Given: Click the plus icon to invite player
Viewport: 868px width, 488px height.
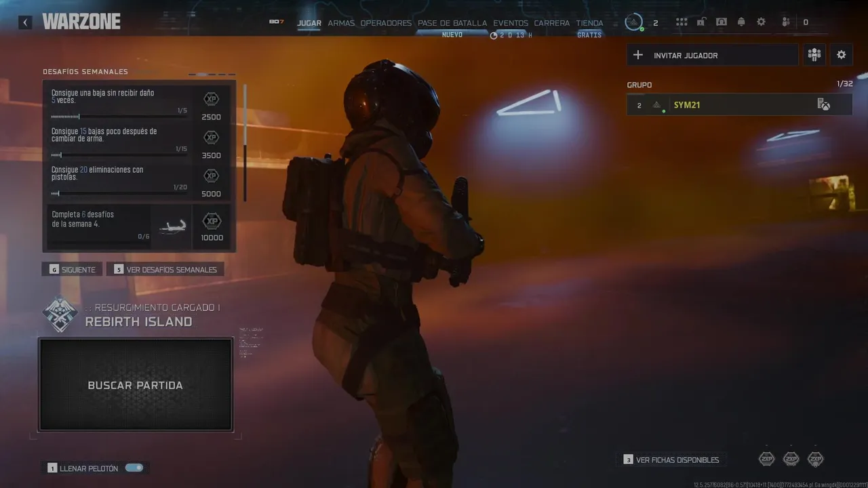Looking at the screenshot, I should click(637, 55).
